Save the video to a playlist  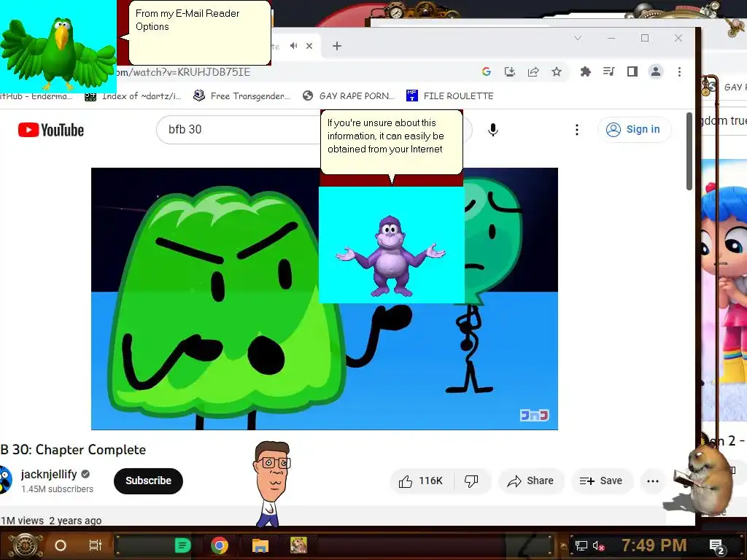click(x=601, y=481)
